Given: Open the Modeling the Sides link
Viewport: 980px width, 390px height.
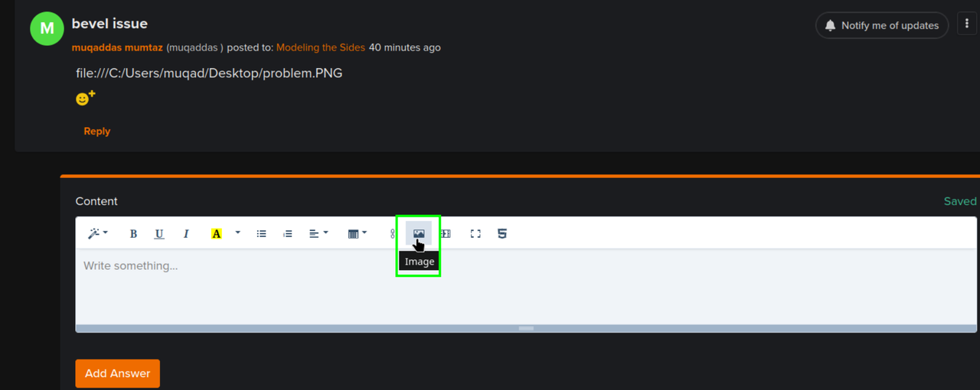Looking at the screenshot, I should click(321, 47).
